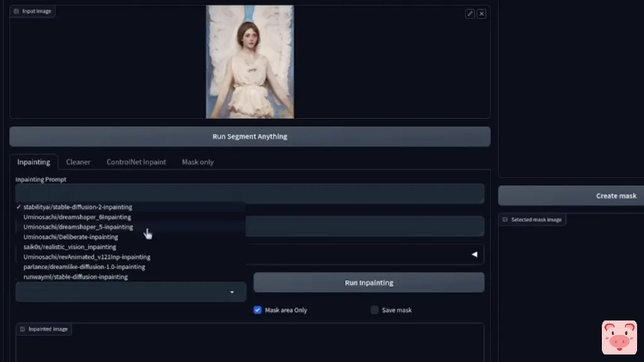
Task: Click the negative prompt field below the model list
Action: (x=365, y=226)
